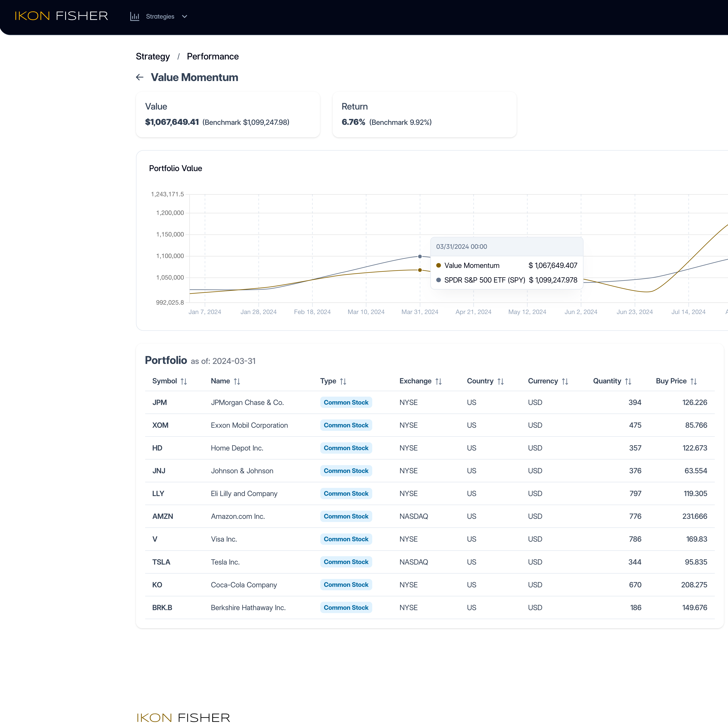Sort table by Symbol column icon

(184, 381)
